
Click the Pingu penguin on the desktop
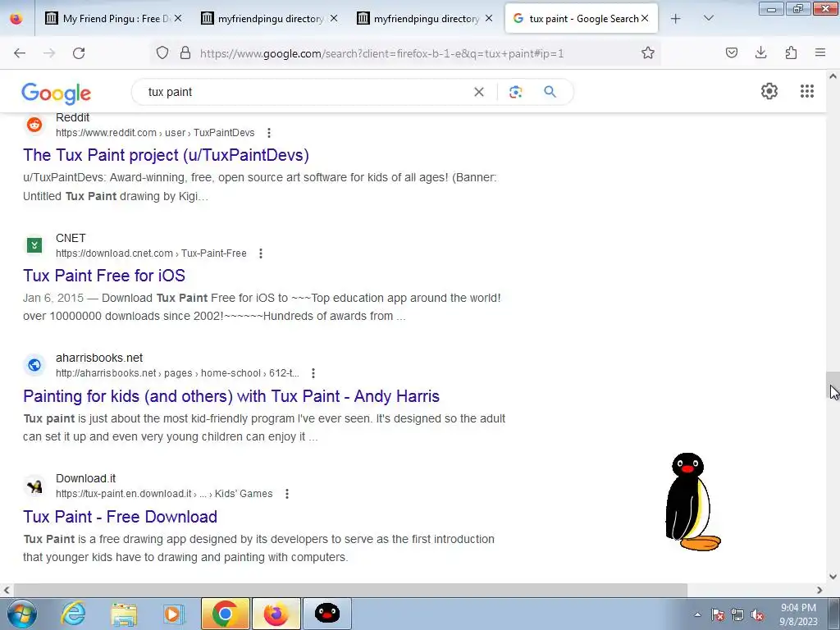point(692,502)
